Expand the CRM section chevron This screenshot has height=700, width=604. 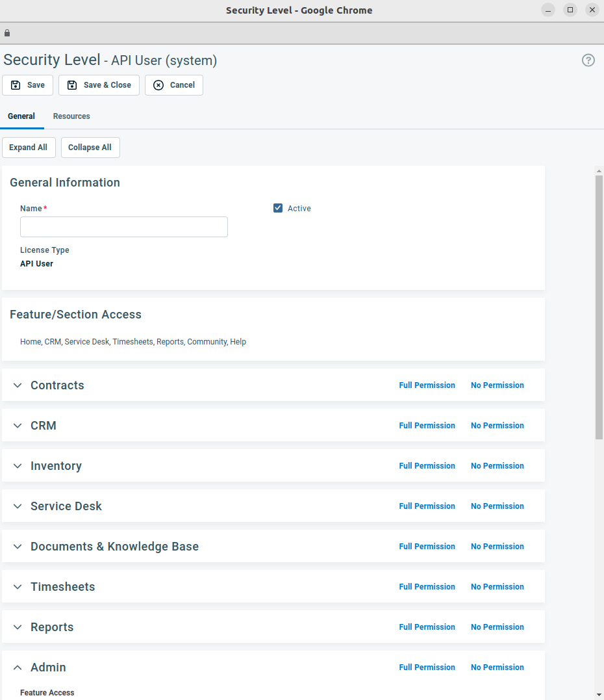[18, 426]
